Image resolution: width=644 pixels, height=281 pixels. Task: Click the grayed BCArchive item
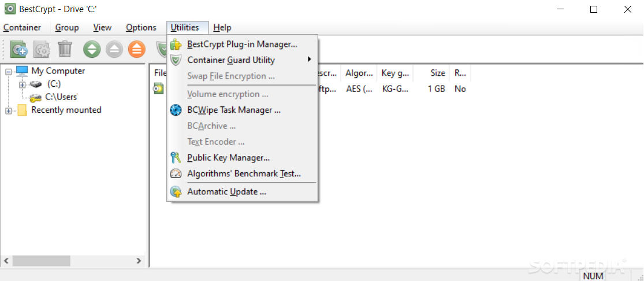click(x=243, y=126)
